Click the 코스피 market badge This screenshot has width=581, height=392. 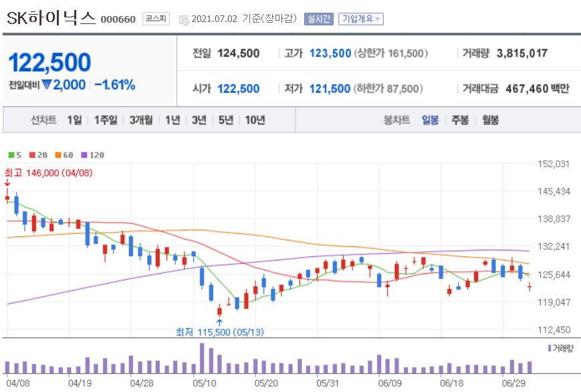point(156,19)
